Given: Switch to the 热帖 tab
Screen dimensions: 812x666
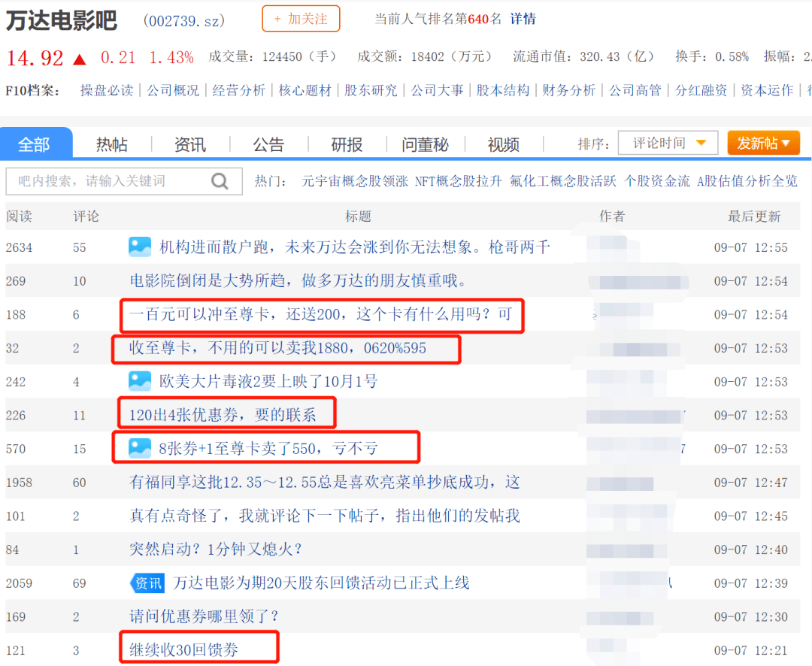Looking at the screenshot, I should pyautogui.click(x=112, y=144).
